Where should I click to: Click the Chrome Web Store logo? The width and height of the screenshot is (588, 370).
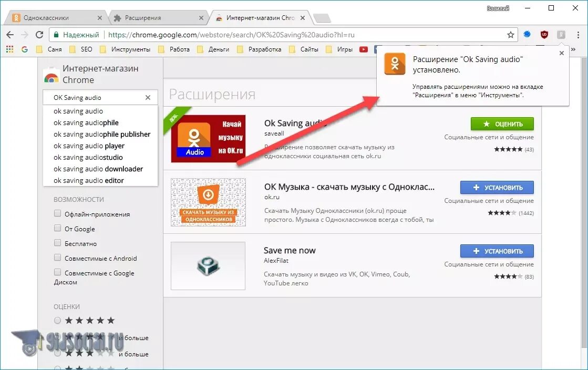click(51, 75)
